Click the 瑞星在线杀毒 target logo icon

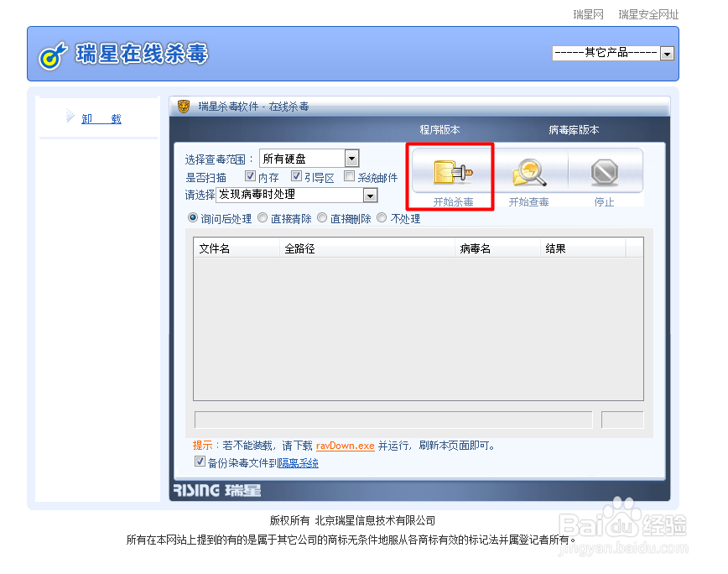(54, 55)
